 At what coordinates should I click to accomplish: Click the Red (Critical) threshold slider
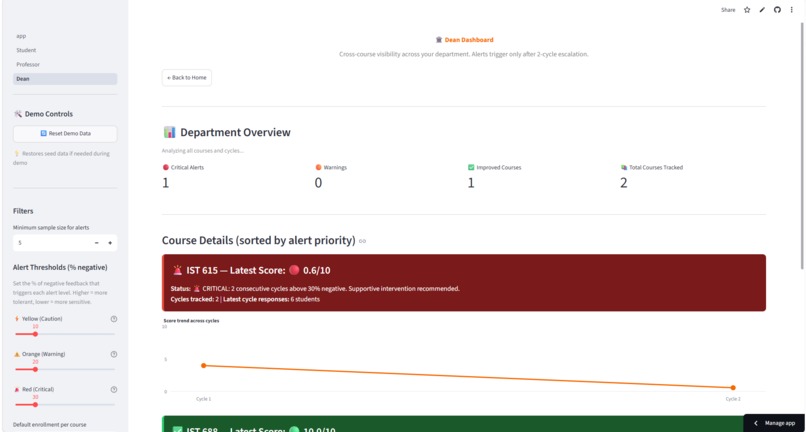65,405
